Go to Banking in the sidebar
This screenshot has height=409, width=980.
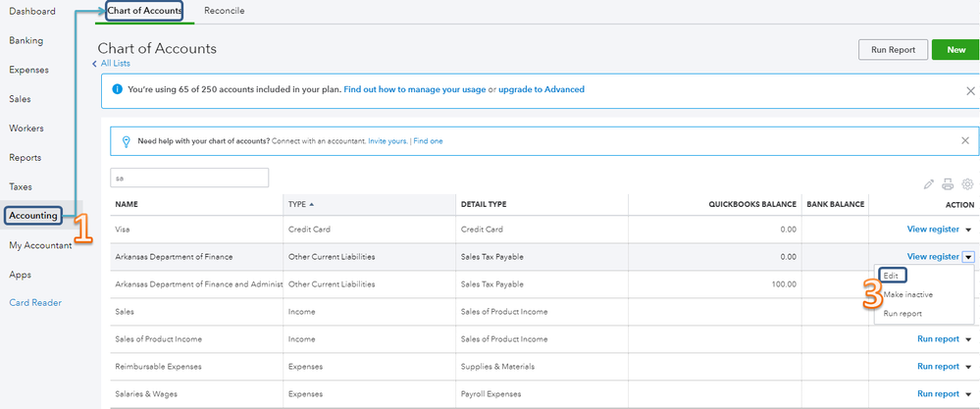pyautogui.click(x=26, y=40)
